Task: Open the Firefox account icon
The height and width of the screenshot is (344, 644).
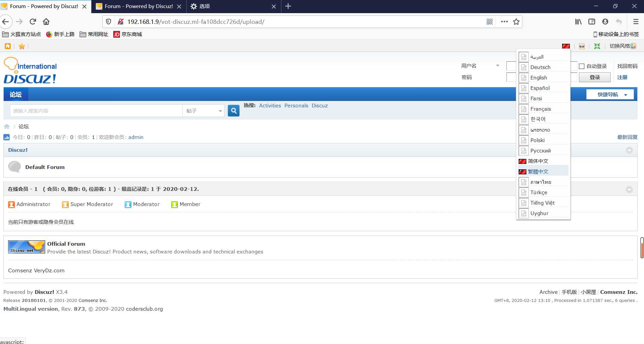Action: click(605, 22)
